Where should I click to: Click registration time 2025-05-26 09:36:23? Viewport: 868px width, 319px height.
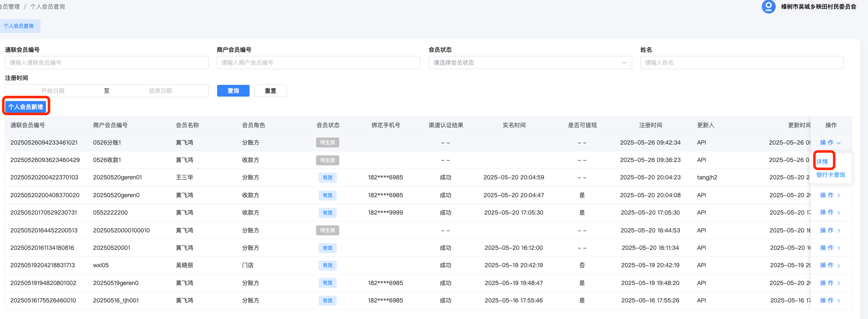[650, 160]
